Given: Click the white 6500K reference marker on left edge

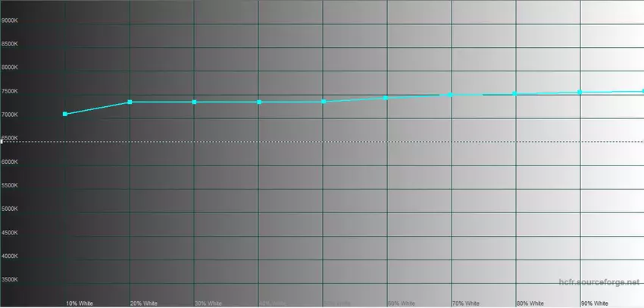Looking at the screenshot, I should pos(2,141).
